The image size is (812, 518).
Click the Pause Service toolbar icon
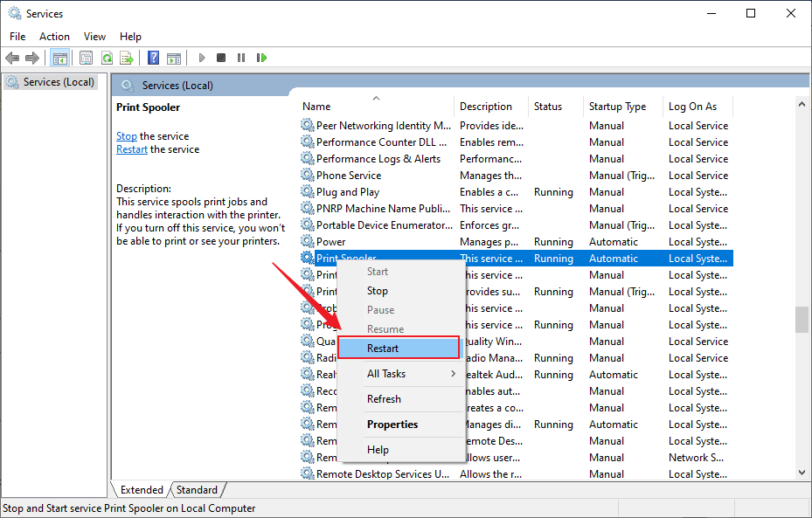240,58
